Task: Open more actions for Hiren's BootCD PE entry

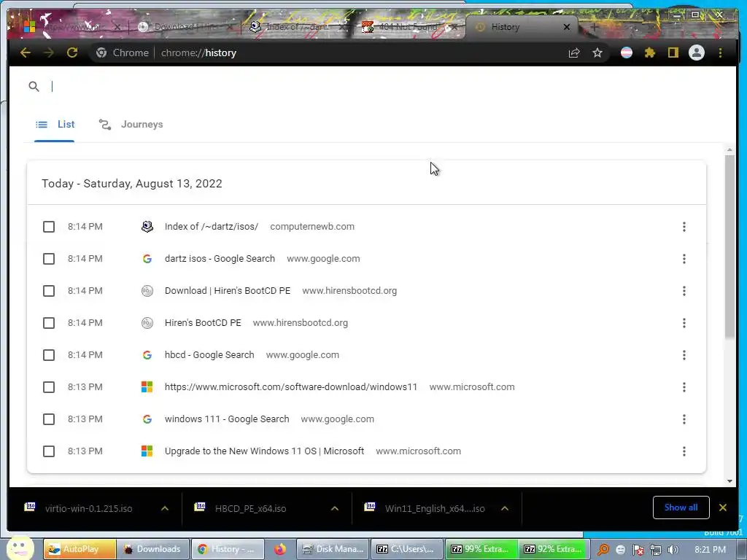Action: [x=684, y=323]
